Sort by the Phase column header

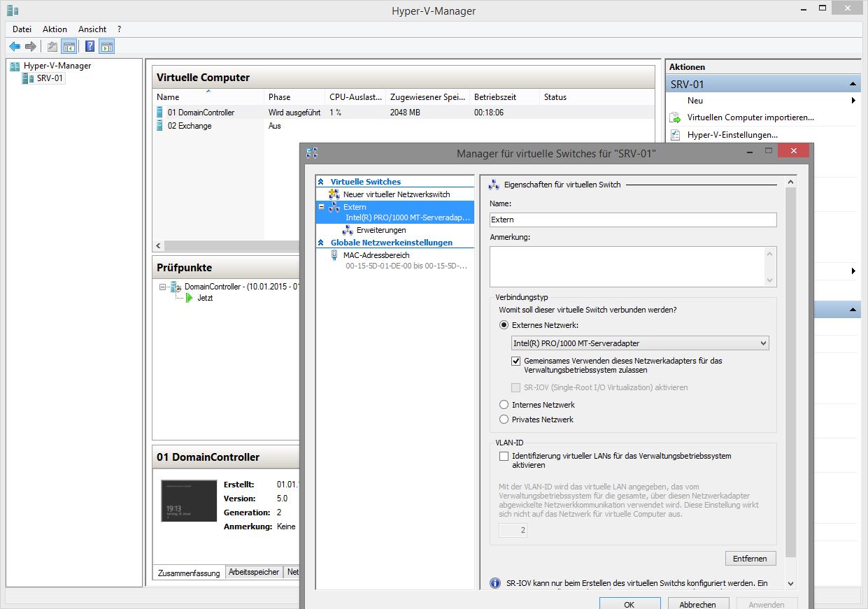tap(294, 97)
